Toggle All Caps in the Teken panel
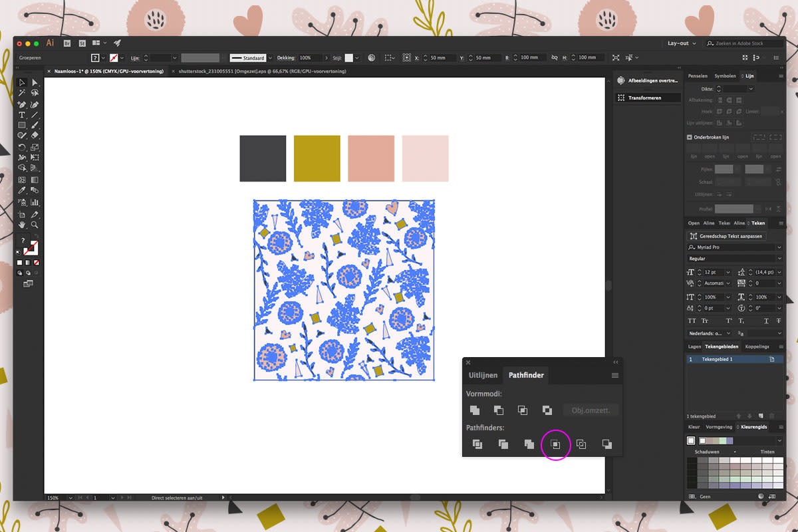Image resolution: width=798 pixels, height=532 pixels. click(x=692, y=321)
